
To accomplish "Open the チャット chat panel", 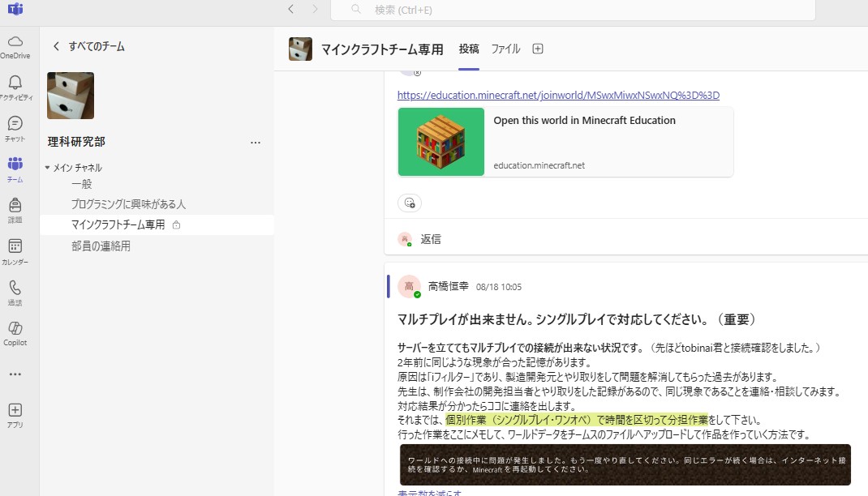I will 16,128.
